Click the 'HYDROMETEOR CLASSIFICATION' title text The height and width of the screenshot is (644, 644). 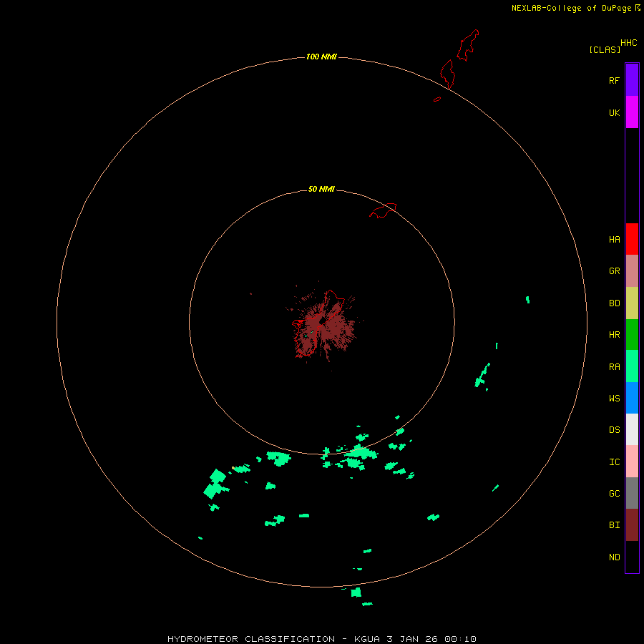[251, 639]
